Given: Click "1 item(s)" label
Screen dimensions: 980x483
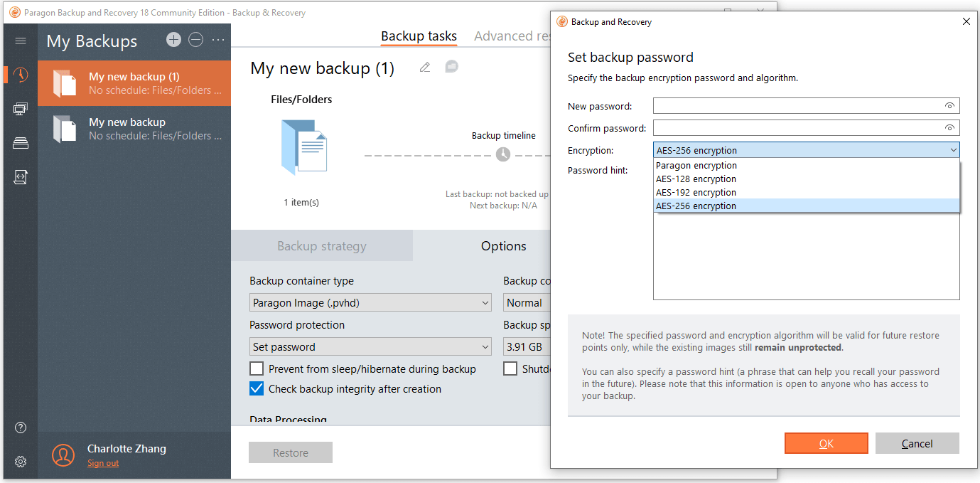Looking at the screenshot, I should click(301, 202).
